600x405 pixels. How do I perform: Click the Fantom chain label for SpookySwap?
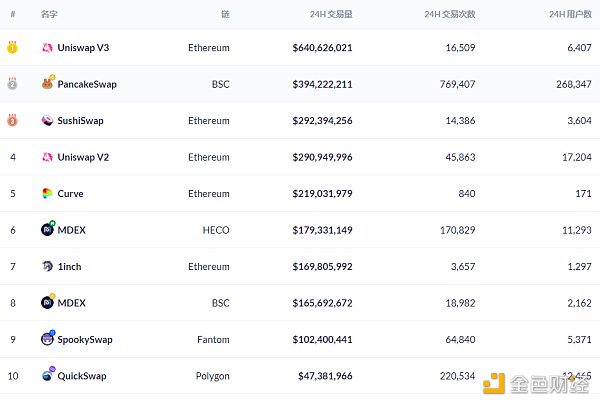pyautogui.click(x=212, y=339)
